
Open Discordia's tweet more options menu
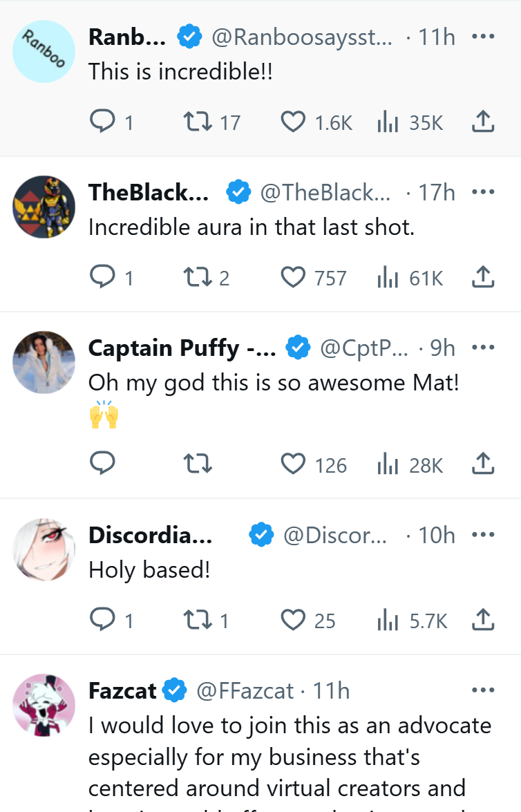coord(483,535)
